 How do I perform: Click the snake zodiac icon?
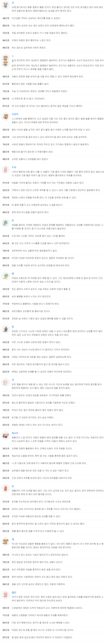click(6, 276)
